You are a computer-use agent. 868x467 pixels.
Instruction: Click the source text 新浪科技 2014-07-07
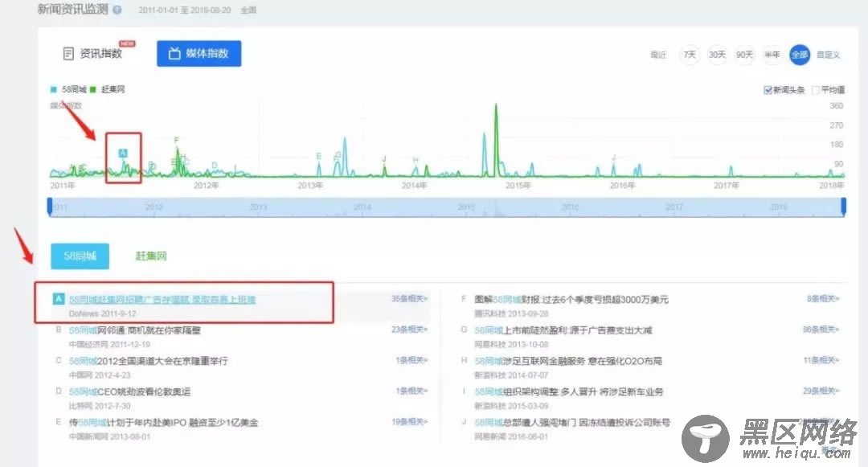511,375
